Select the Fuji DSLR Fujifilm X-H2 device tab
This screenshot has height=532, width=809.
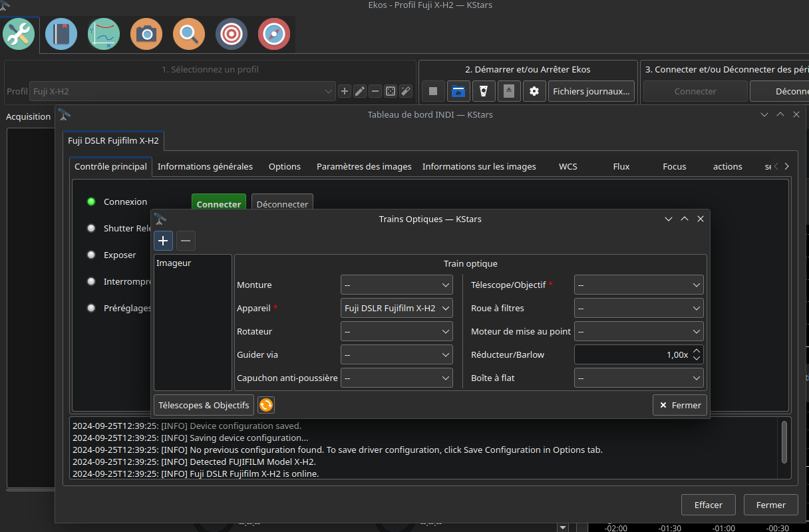(114, 141)
